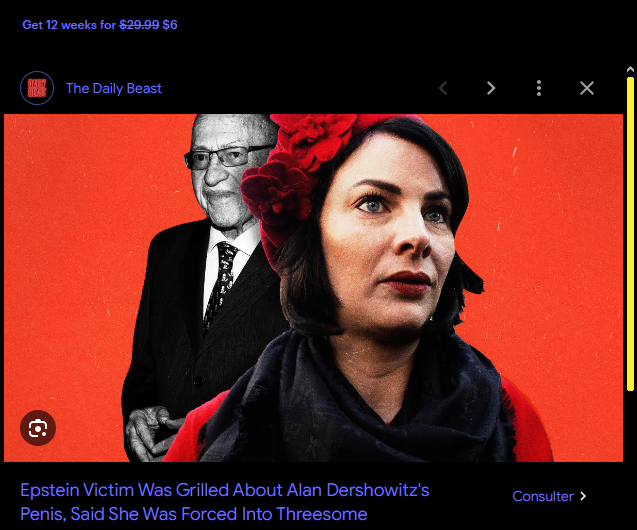Search this image with Google Lens icon
637x530 pixels.
[38, 428]
